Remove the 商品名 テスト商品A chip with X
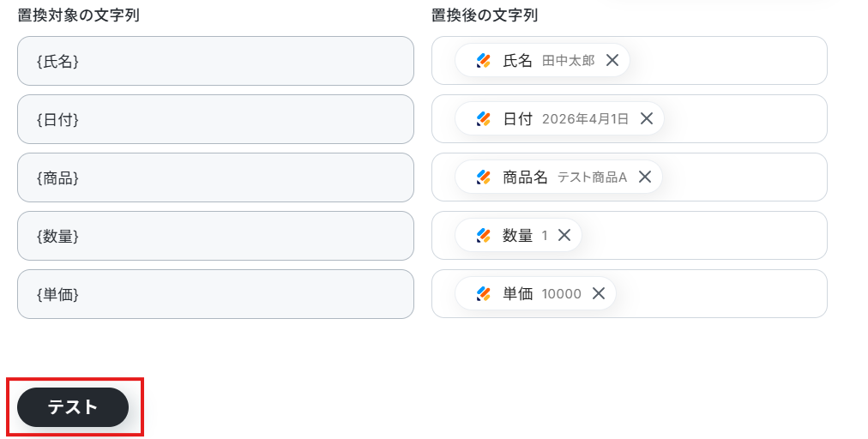This screenshot has height=439, width=868. pos(645,177)
